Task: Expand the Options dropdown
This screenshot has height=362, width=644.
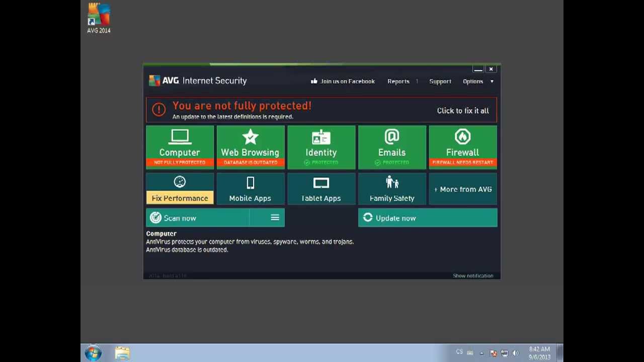Action: click(478, 81)
